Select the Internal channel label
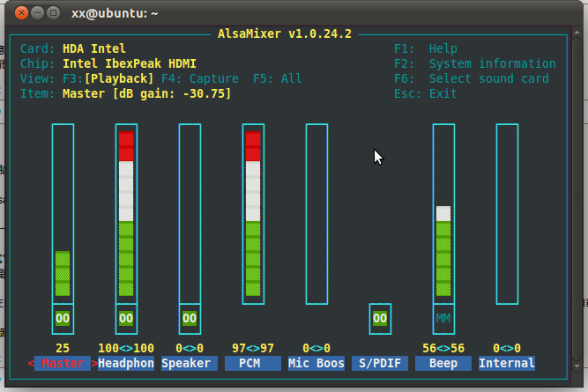 (x=507, y=363)
